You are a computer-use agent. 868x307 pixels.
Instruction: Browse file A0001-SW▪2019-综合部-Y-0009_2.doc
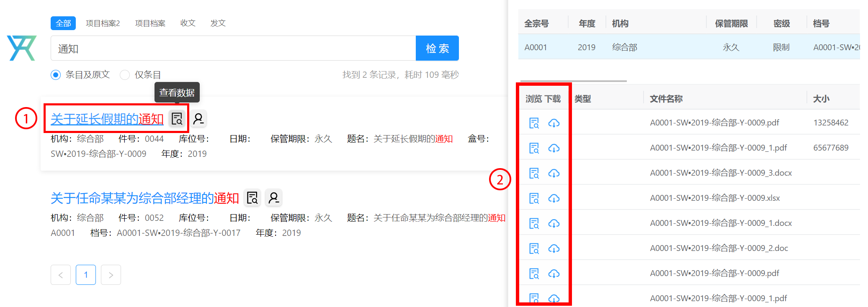534,248
